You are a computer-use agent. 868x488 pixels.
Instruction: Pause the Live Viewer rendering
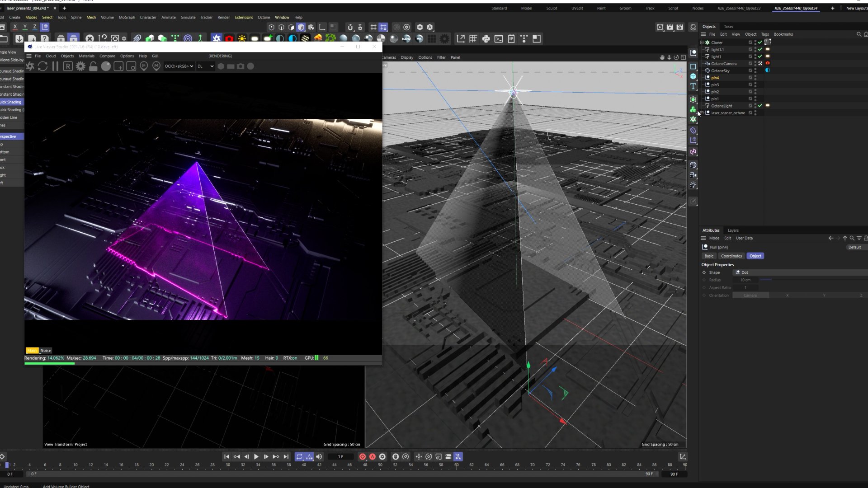pos(55,66)
